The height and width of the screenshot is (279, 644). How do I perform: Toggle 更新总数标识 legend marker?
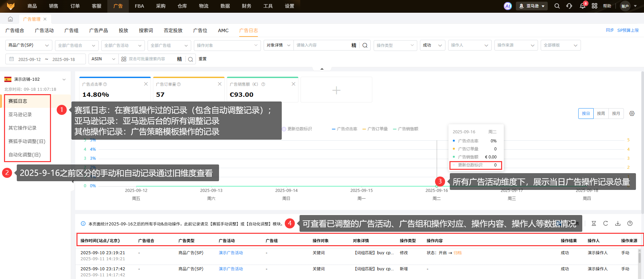tap(297, 129)
